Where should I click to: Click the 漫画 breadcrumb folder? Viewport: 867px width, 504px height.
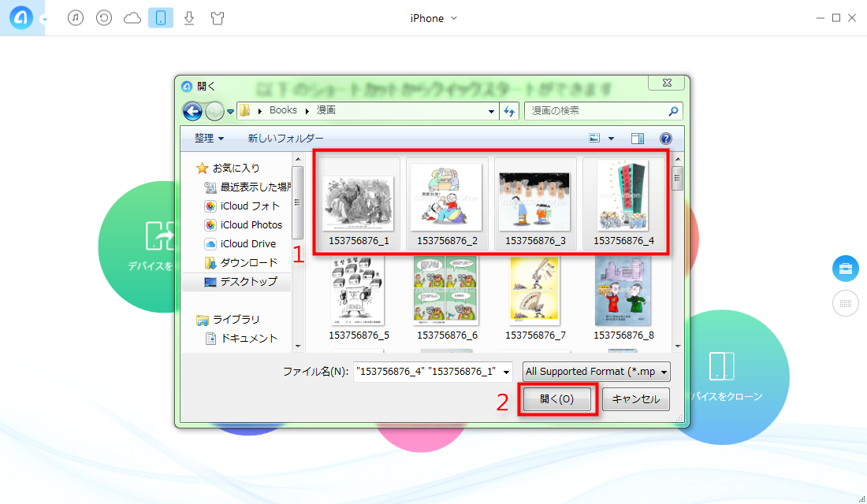[326, 110]
